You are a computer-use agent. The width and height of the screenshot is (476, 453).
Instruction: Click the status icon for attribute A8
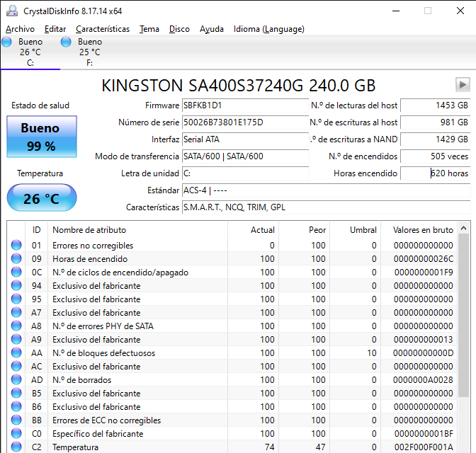pos(16,326)
